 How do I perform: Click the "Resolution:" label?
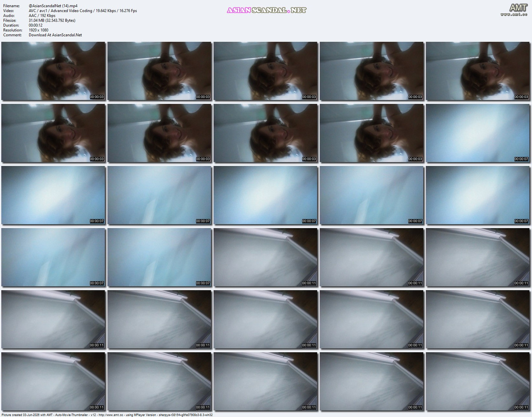click(x=12, y=30)
